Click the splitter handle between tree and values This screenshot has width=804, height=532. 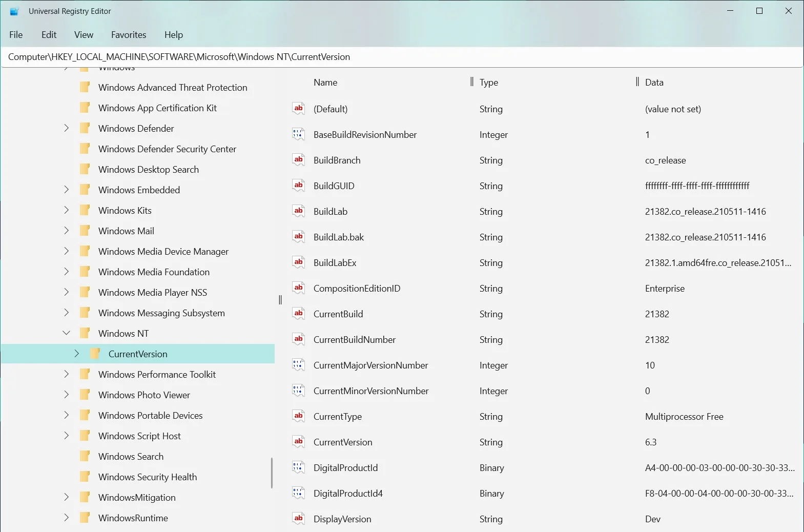pyautogui.click(x=280, y=300)
